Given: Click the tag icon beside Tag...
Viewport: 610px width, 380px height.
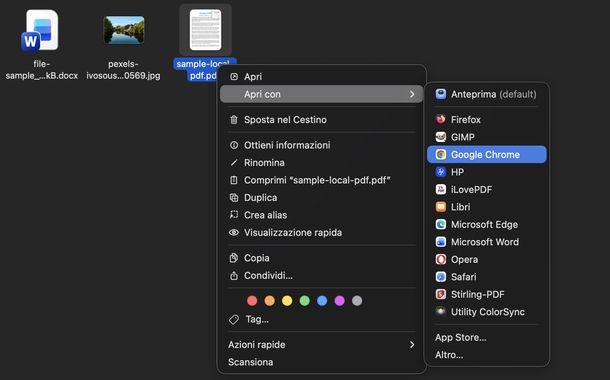Looking at the screenshot, I should point(234,320).
